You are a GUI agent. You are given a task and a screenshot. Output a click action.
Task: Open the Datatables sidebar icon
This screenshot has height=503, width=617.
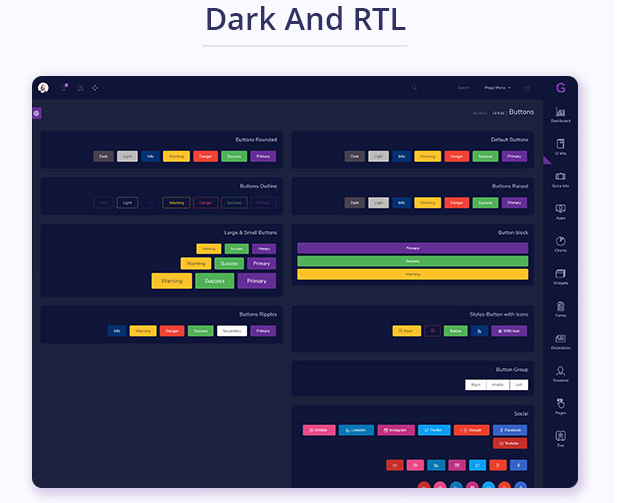click(560, 340)
